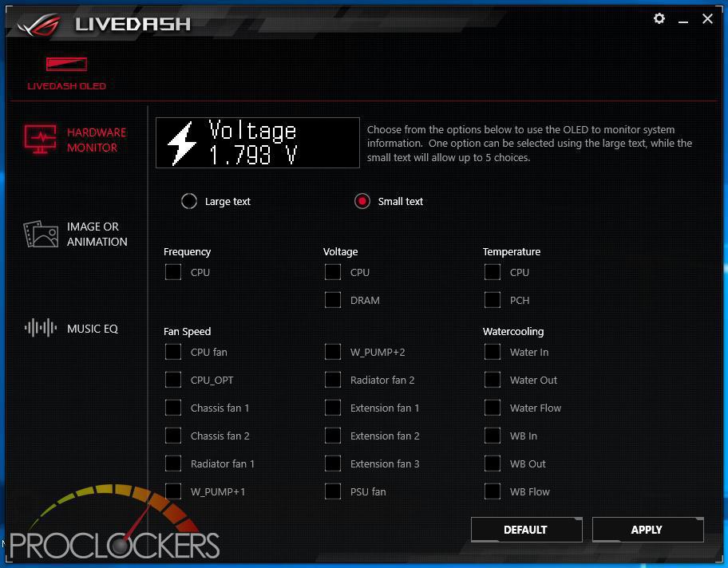
Task: Click the 'Choose from the options below' description
Action: 529,144
